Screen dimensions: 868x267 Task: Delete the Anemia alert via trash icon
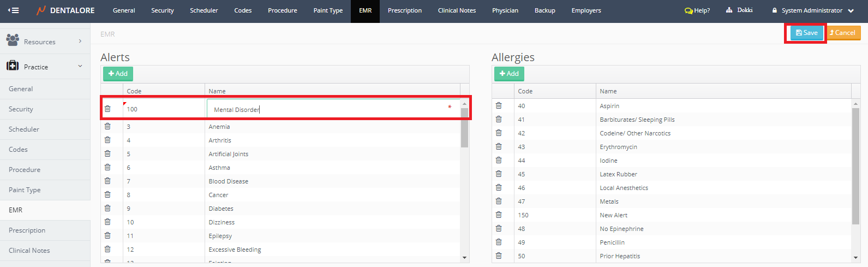coord(107,126)
